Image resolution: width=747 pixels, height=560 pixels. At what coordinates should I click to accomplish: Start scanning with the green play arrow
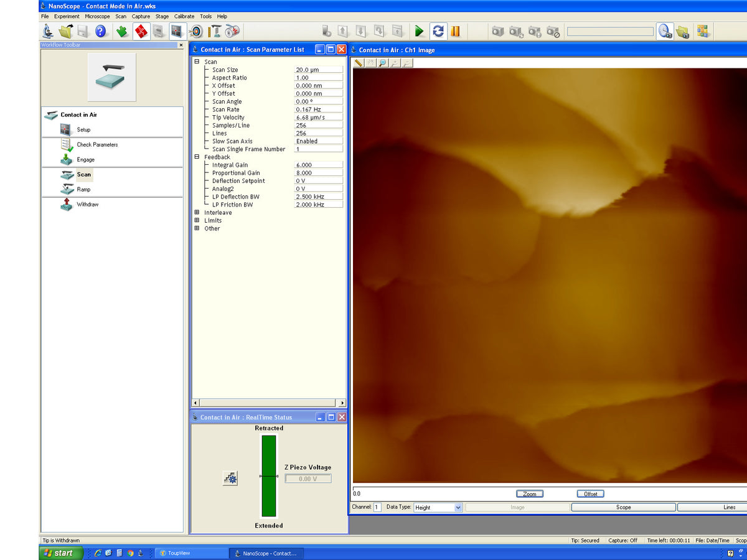coord(420,31)
